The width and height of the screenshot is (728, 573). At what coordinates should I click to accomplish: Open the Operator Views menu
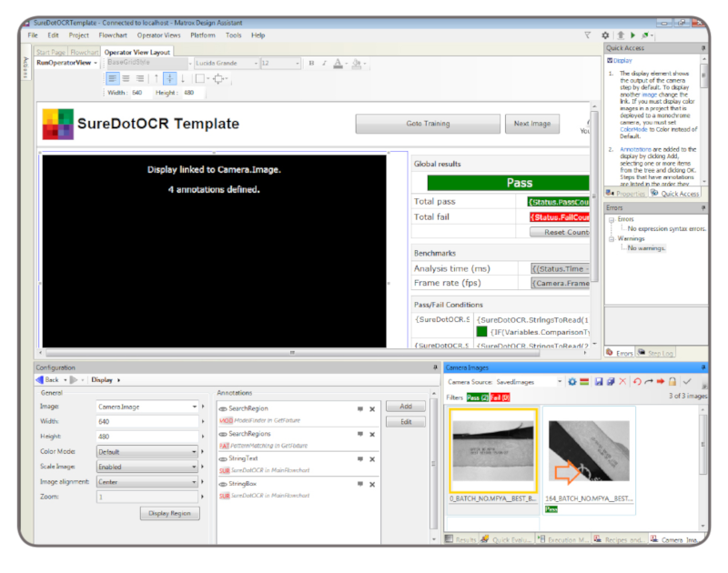tap(158, 35)
